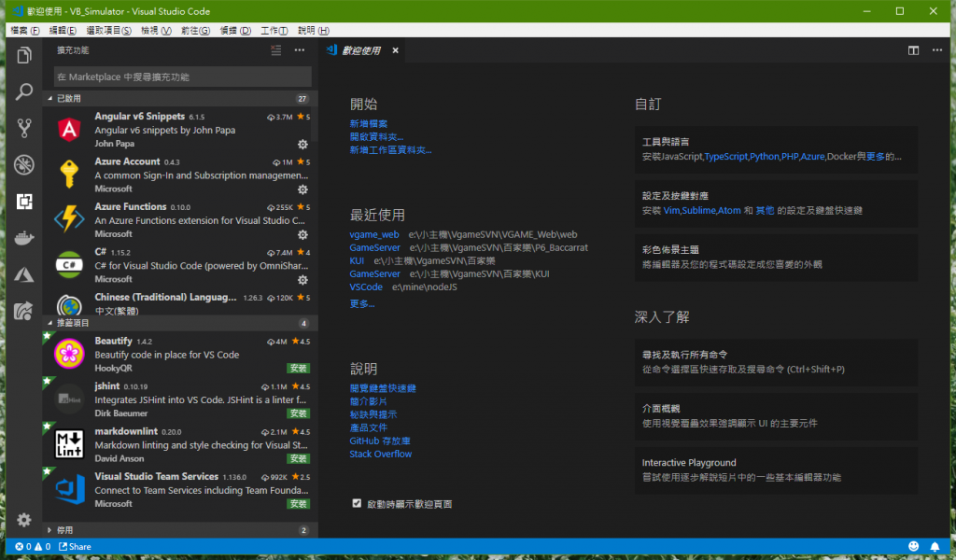Open the Search view in activity bar
956x560 pixels.
pyautogui.click(x=23, y=92)
